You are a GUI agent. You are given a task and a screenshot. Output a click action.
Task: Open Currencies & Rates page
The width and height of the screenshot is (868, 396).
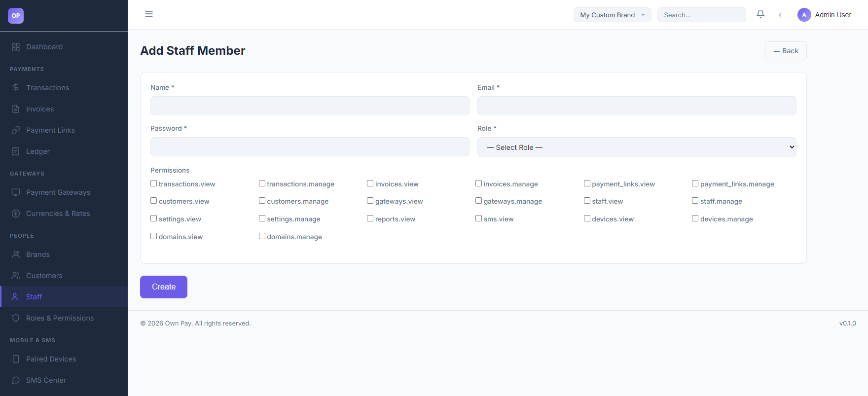[64, 214]
